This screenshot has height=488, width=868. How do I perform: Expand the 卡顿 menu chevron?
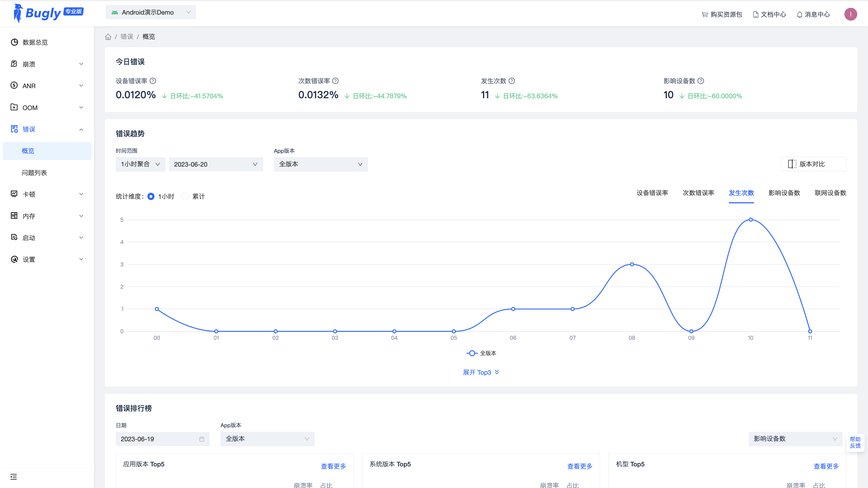(81, 194)
